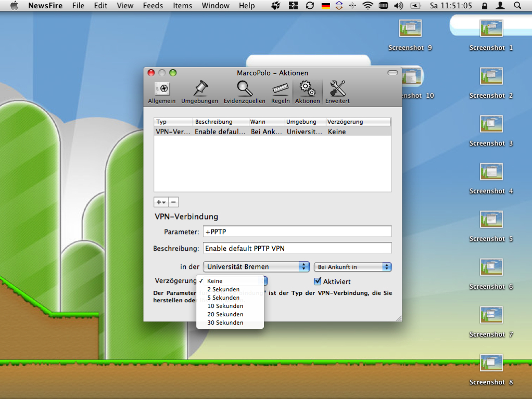532x399 pixels.
Task: Click the Parameter field containing +PPTP
Action: [297, 231]
